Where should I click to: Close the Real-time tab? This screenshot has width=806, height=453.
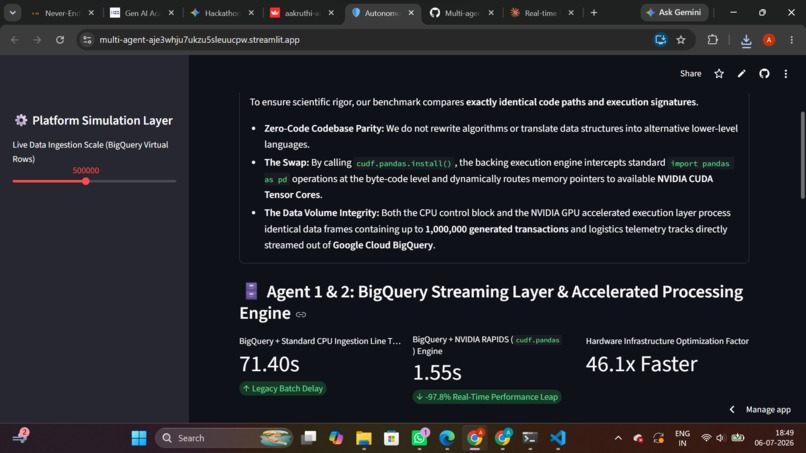coord(571,13)
